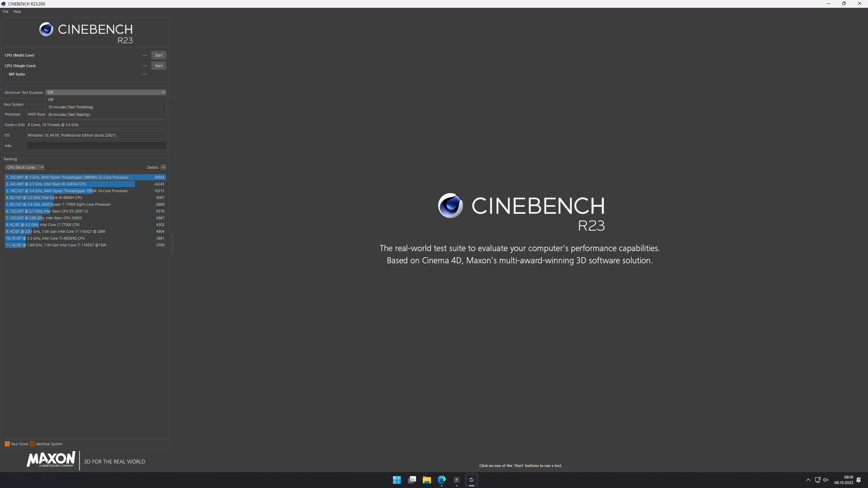
Task: Open Task View on taskbar
Action: pos(412,480)
